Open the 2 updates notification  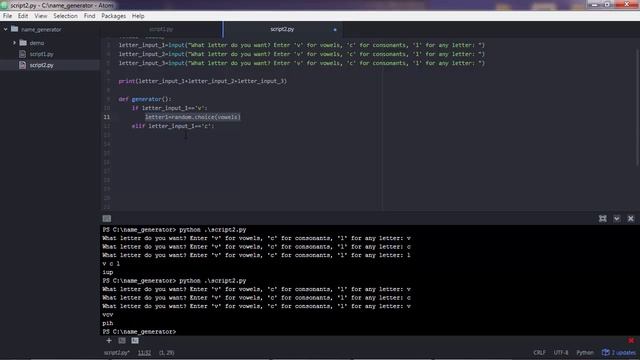619,353
